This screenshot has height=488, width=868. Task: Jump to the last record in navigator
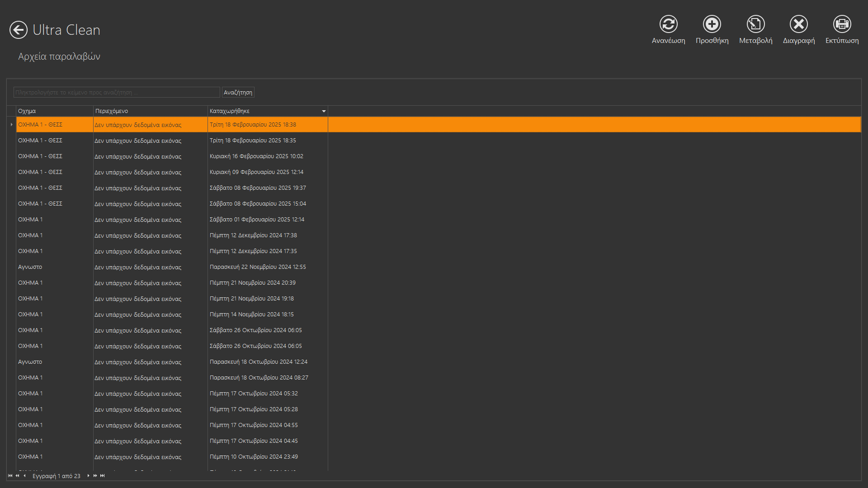click(103, 476)
